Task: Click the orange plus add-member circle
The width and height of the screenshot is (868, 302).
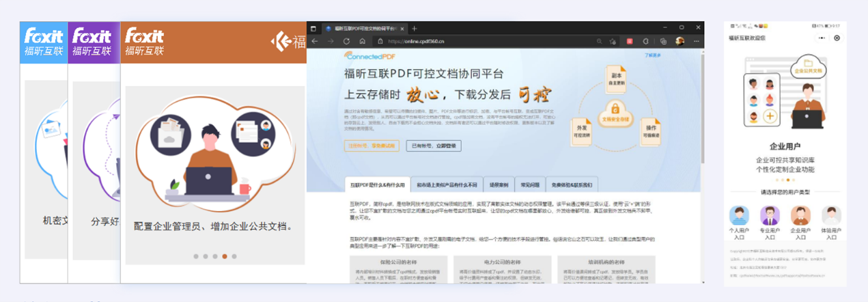Action: pyautogui.click(x=769, y=117)
